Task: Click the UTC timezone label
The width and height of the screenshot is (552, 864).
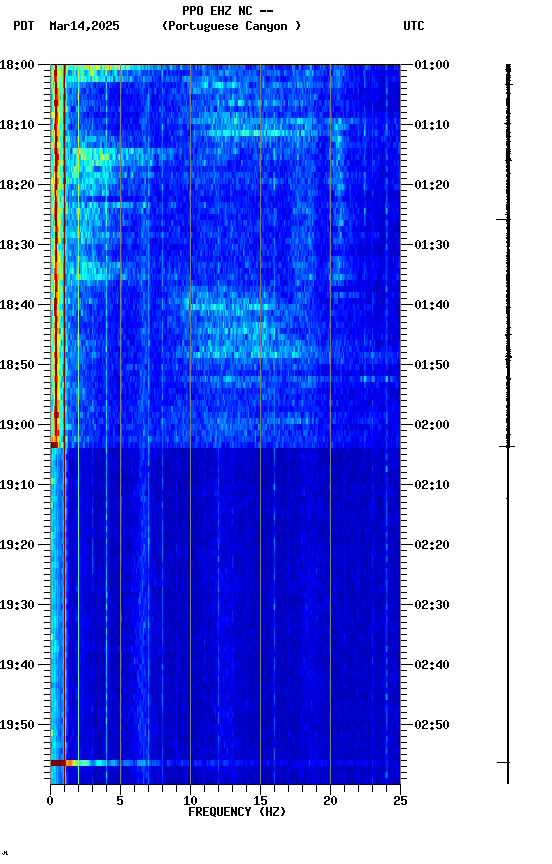Action: pos(414,26)
